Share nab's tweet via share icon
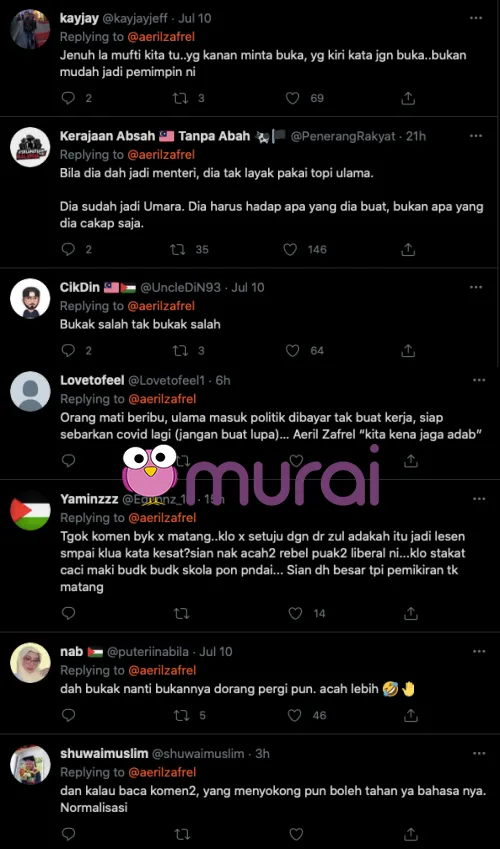This screenshot has width=500, height=849. 411,715
